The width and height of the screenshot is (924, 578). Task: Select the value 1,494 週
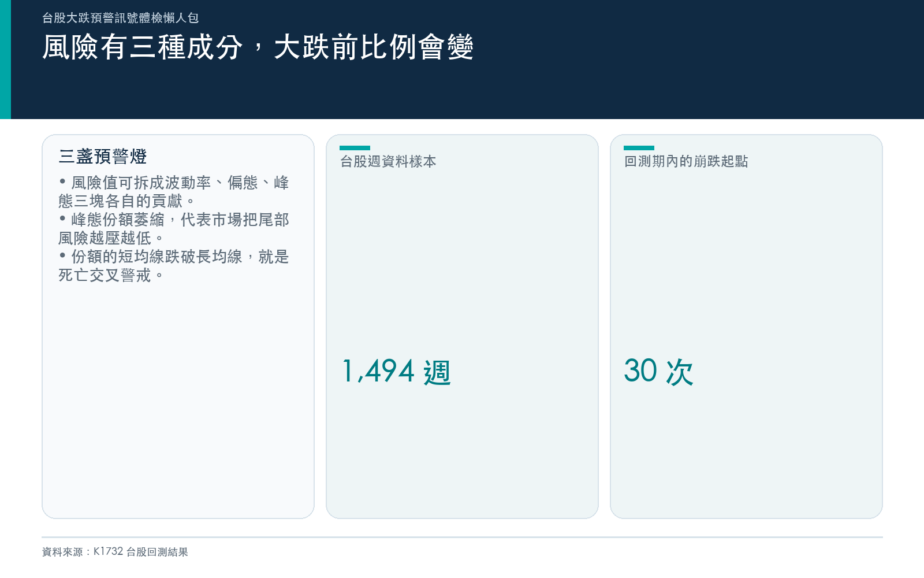click(396, 371)
